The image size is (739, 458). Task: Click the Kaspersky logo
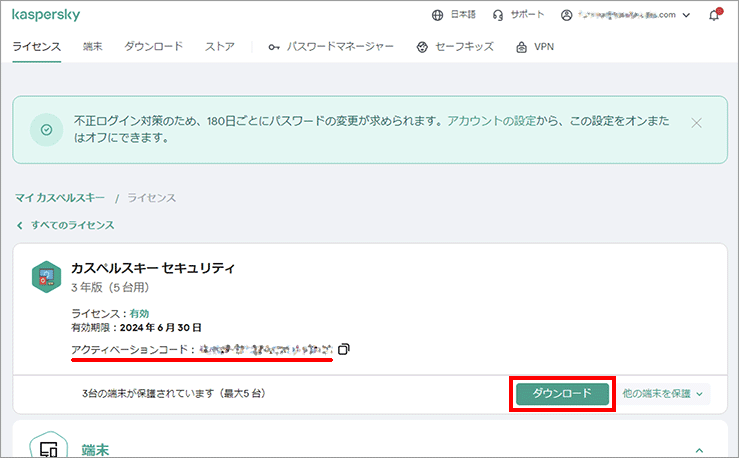pos(46,15)
